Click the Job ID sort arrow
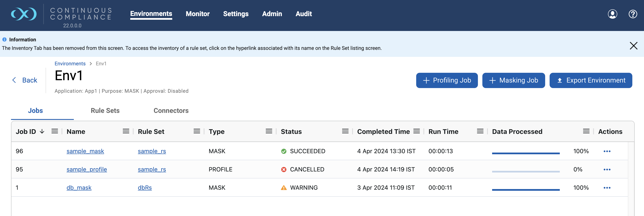644x216 pixels. 42,132
